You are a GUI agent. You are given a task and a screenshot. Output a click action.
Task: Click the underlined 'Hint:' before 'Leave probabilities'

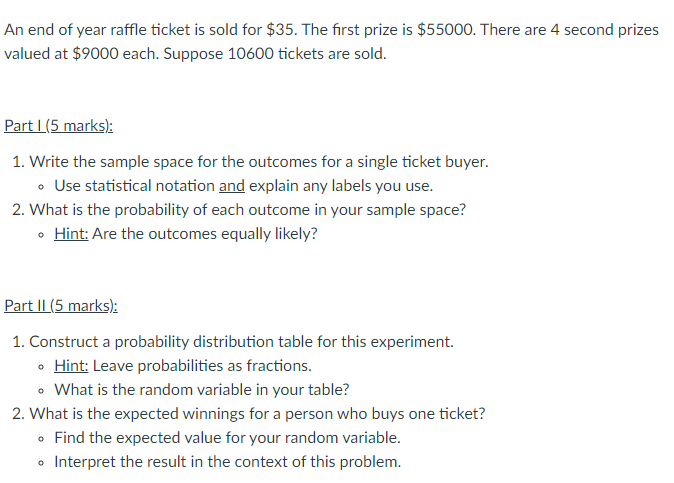tap(71, 366)
